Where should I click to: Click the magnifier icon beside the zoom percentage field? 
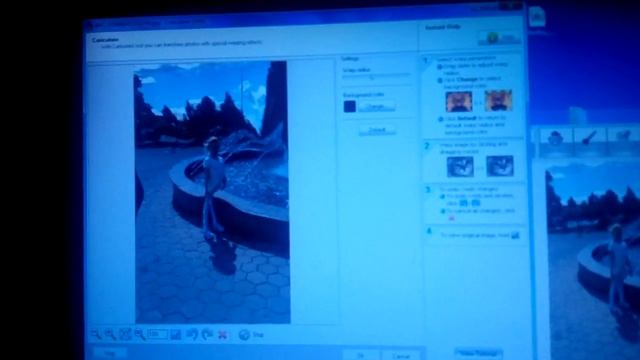point(140,334)
